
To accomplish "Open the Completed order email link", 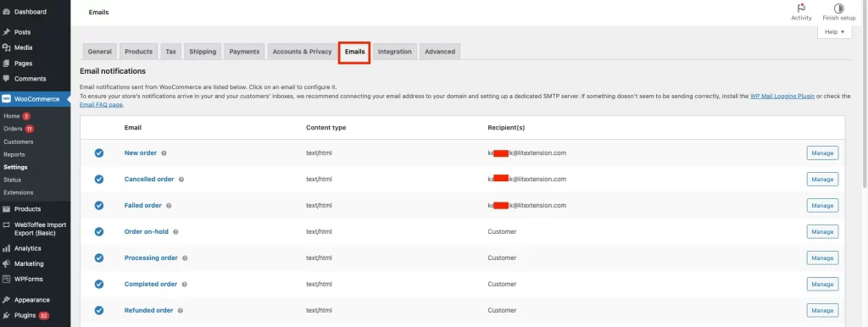I will click(x=151, y=285).
